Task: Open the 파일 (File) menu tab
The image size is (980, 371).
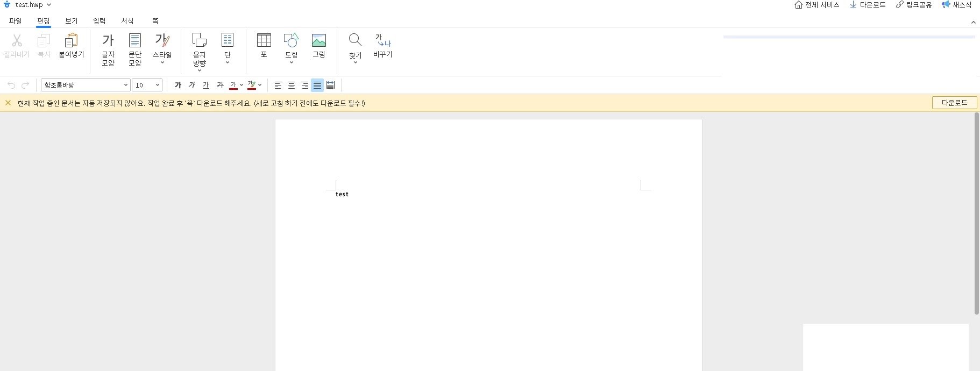Action: coord(16,21)
